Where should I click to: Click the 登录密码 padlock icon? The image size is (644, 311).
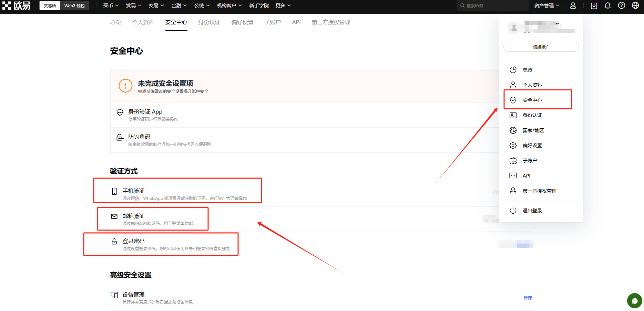coord(114,242)
